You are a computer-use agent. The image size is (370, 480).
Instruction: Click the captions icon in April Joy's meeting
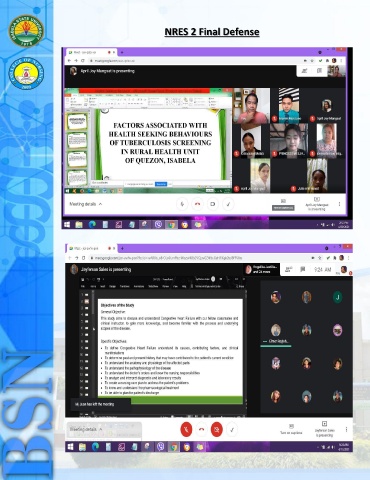click(283, 204)
